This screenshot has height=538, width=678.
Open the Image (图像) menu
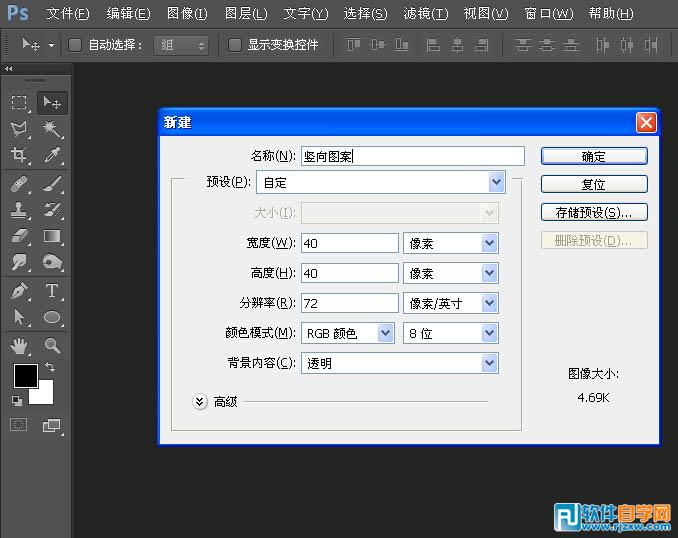point(187,13)
